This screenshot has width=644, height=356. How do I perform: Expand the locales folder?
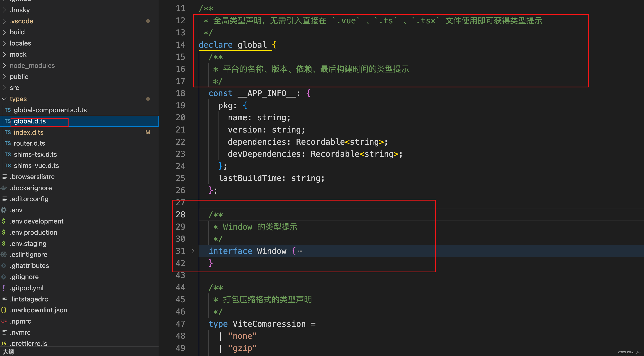pos(4,43)
